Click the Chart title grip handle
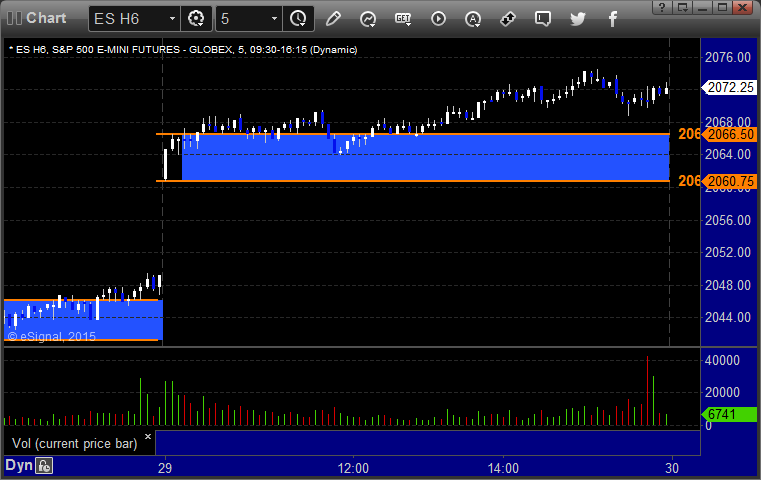This screenshot has height=480, width=761. coord(15,18)
